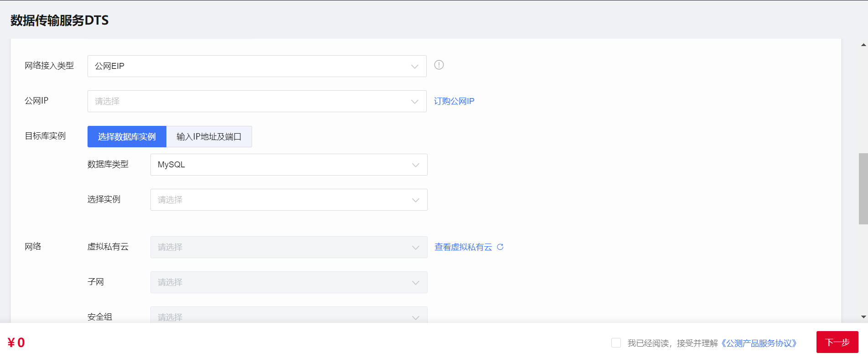This screenshot has height=358, width=868.
Task: Check the 我已经阅读 agreement checkbox
Action: pyautogui.click(x=616, y=342)
